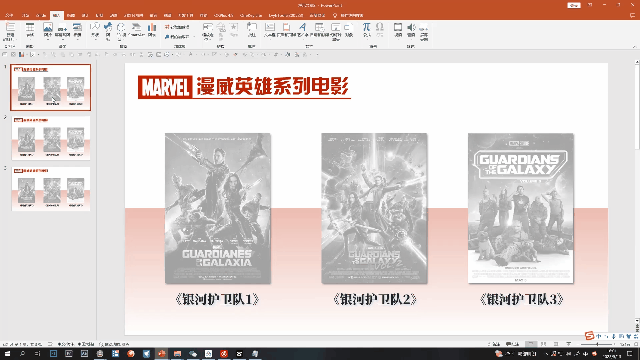Start slide show from status bar

[569, 344]
